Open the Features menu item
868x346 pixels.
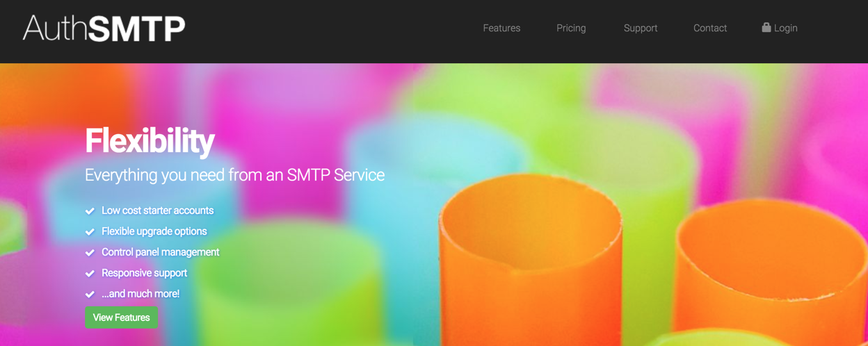coord(501,28)
